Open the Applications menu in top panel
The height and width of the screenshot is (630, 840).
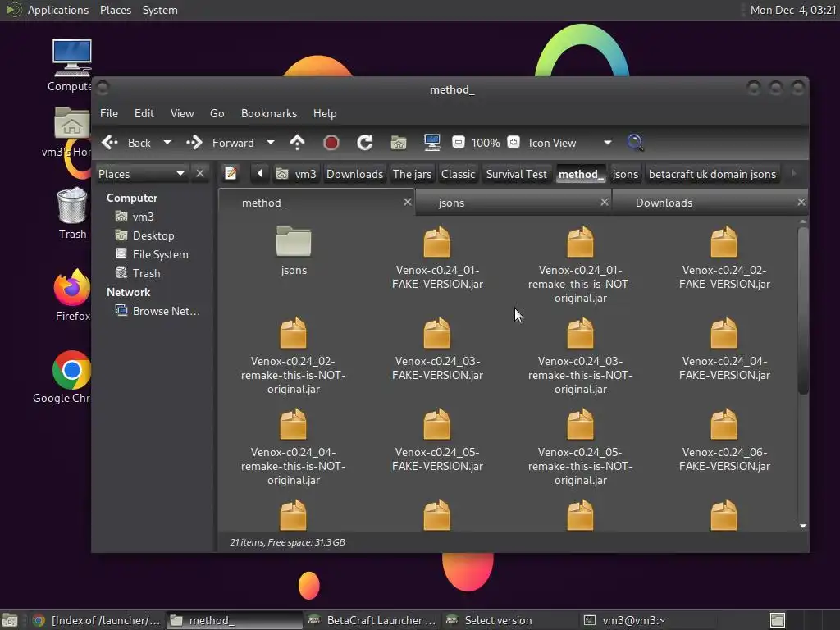pos(57,10)
